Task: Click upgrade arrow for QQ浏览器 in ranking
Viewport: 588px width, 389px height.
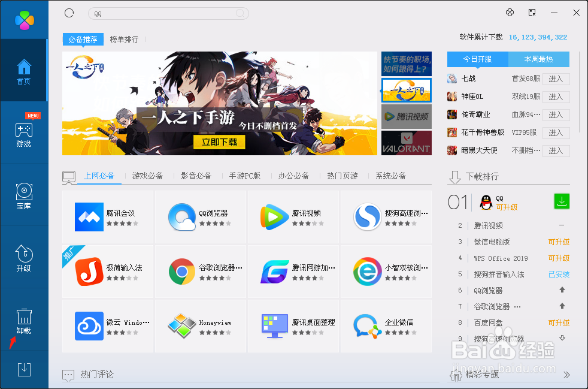Action: pos(562,290)
